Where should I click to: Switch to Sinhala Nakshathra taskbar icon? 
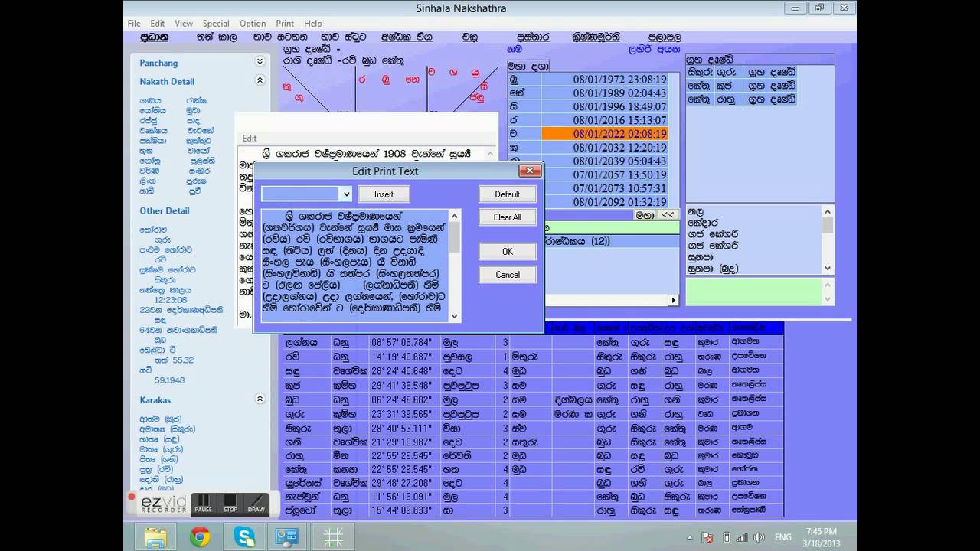tap(333, 537)
